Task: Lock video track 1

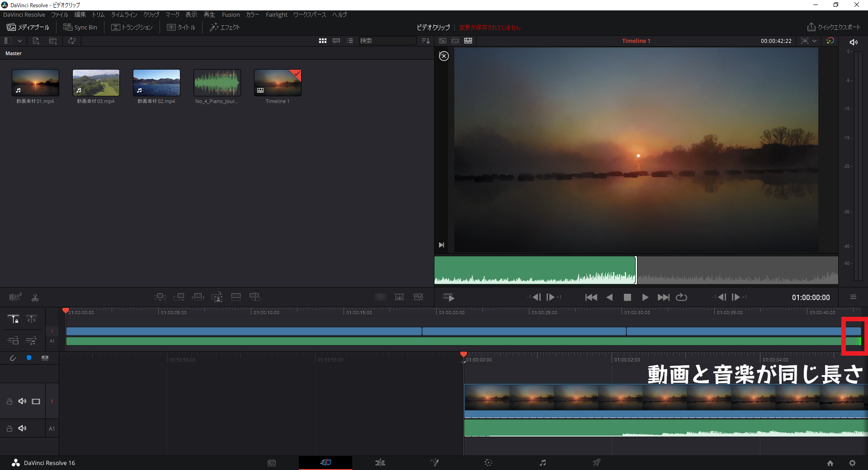Action: click(9, 401)
